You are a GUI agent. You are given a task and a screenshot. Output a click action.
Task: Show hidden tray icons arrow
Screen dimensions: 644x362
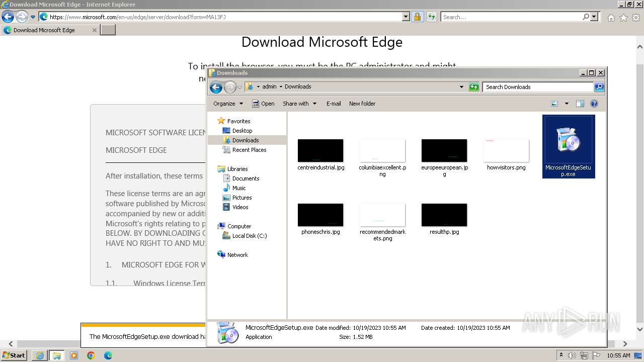[560, 355]
